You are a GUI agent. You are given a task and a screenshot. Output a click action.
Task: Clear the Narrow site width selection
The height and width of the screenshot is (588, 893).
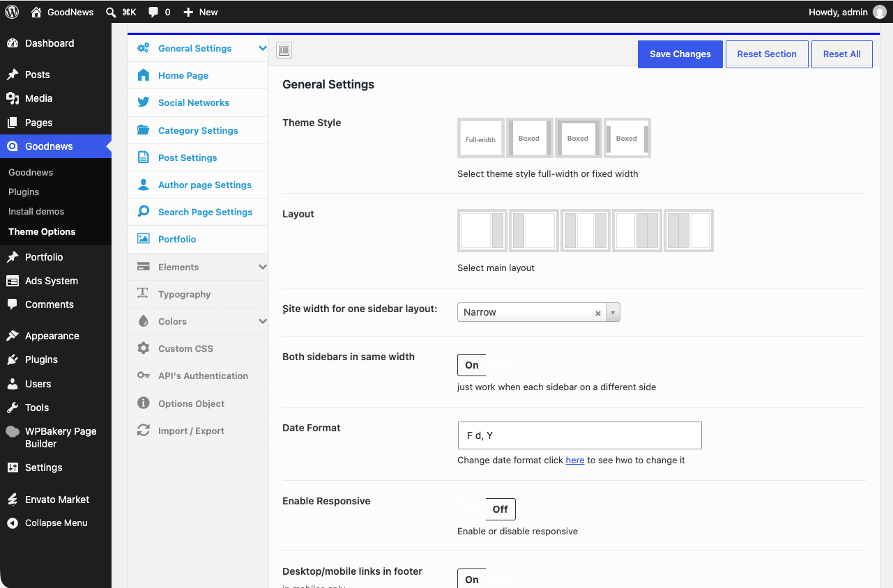pos(598,313)
